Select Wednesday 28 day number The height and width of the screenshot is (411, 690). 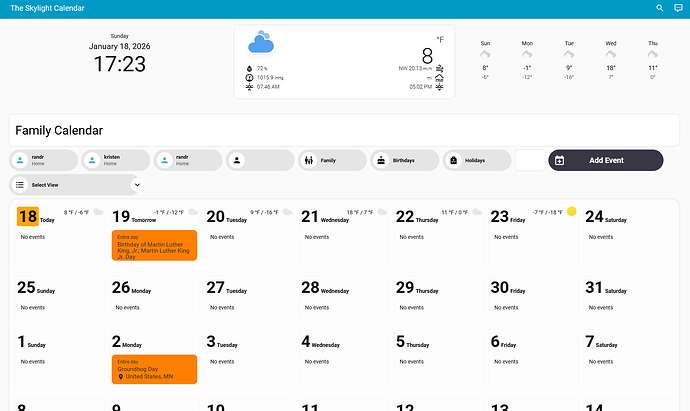coord(310,287)
